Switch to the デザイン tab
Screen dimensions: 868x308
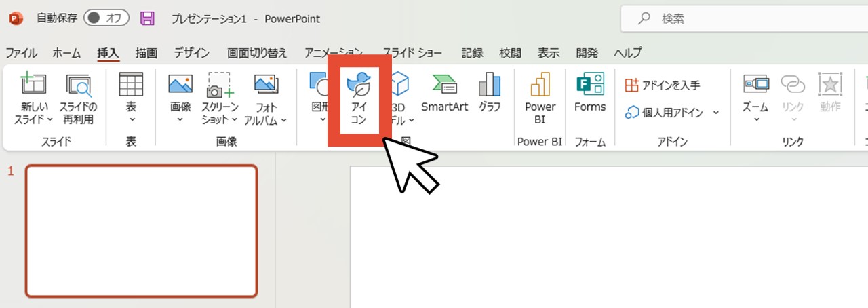pyautogui.click(x=191, y=53)
